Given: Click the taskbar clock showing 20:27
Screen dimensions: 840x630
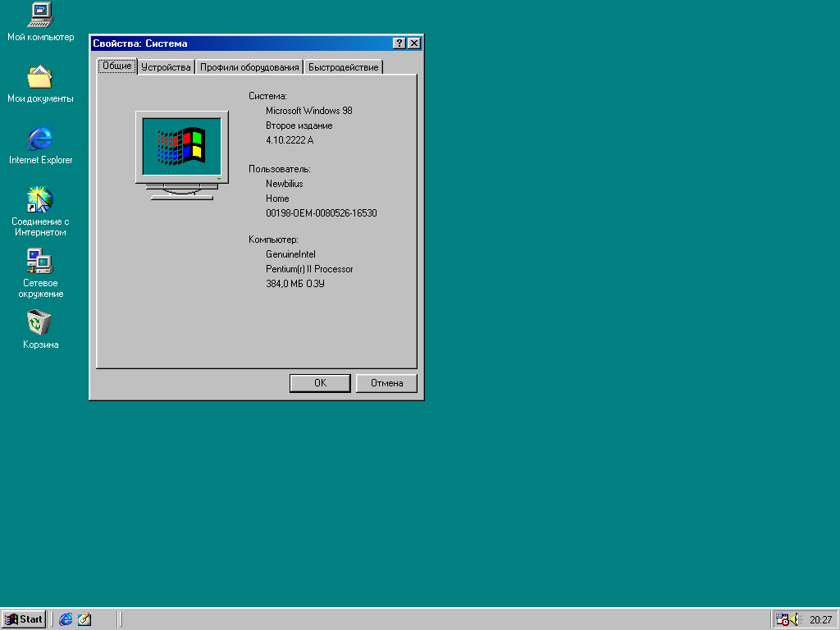Looking at the screenshot, I should pyautogui.click(x=820, y=620).
